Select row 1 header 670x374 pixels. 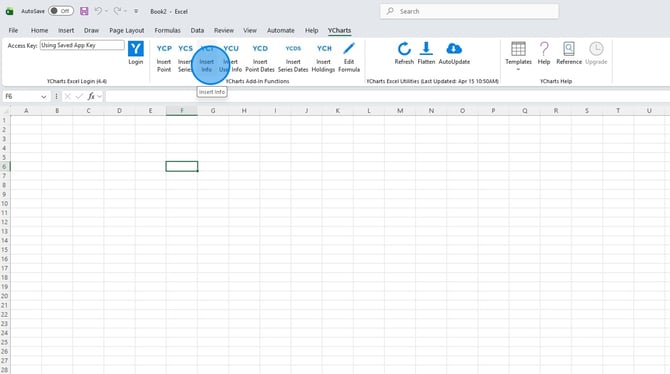(5, 121)
